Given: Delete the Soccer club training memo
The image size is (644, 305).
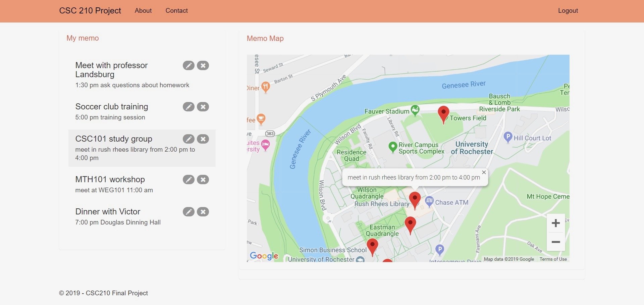Looking at the screenshot, I should coord(203,107).
